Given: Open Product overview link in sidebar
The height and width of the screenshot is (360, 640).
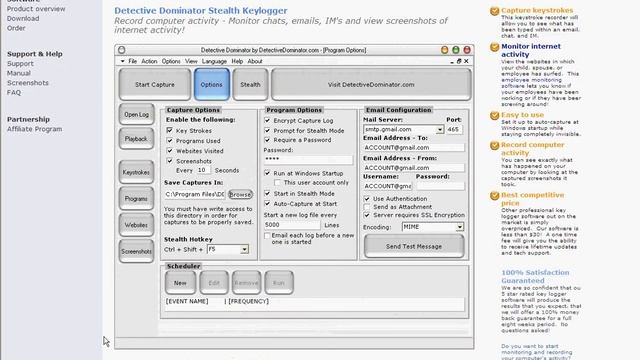Looking at the screenshot, I should point(36,9).
